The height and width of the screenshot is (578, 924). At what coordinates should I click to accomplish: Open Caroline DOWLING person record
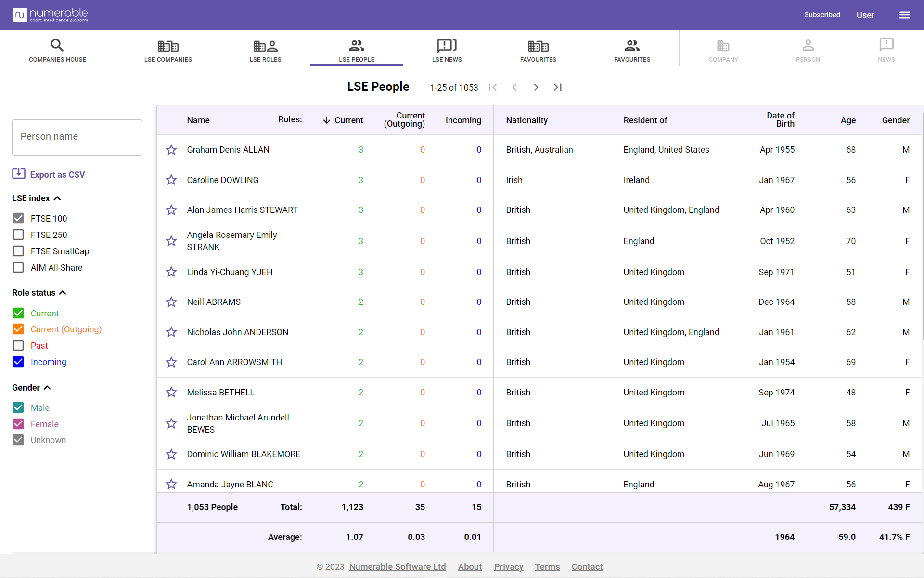pyautogui.click(x=223, y=180)
